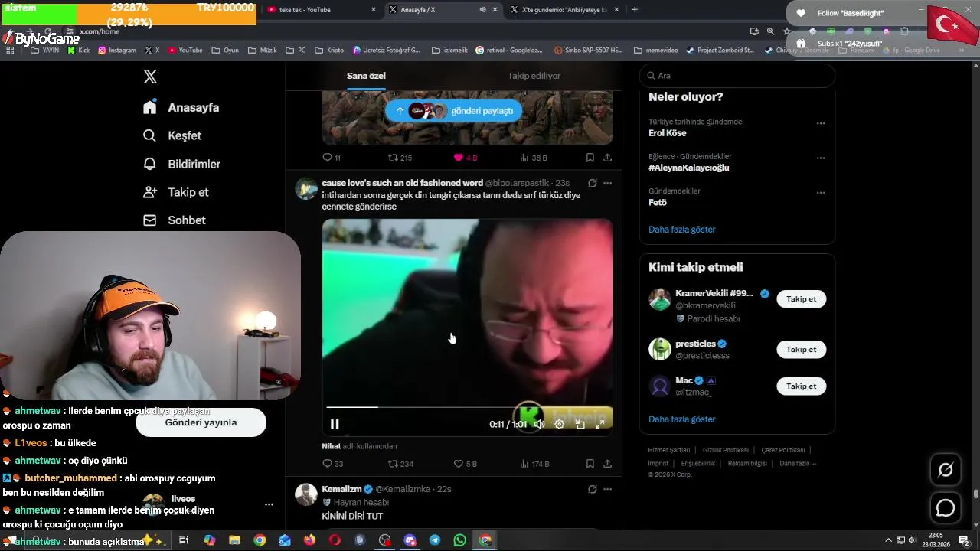Open the Kripto bookmarks folder
The image size is (980, 551).
pyautogui.click(x=330, y=51)
